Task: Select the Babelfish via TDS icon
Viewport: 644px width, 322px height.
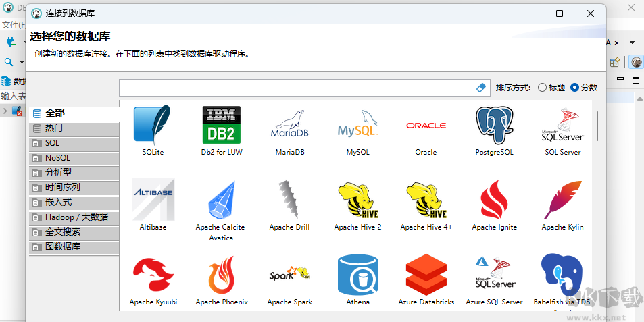Action: [x=562, y=275]
